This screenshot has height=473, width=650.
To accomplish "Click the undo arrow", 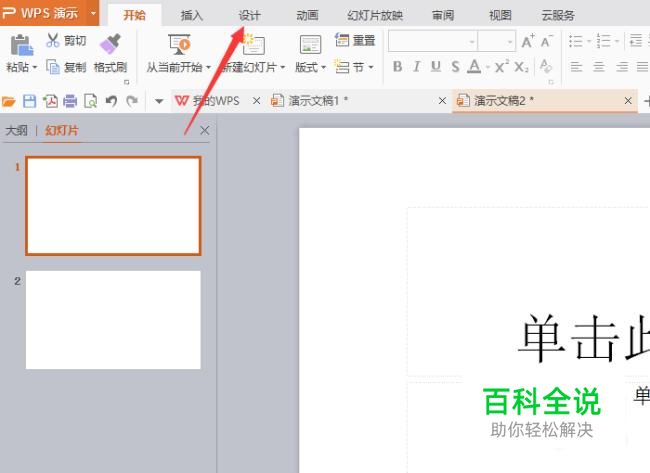I will (111, 101).
